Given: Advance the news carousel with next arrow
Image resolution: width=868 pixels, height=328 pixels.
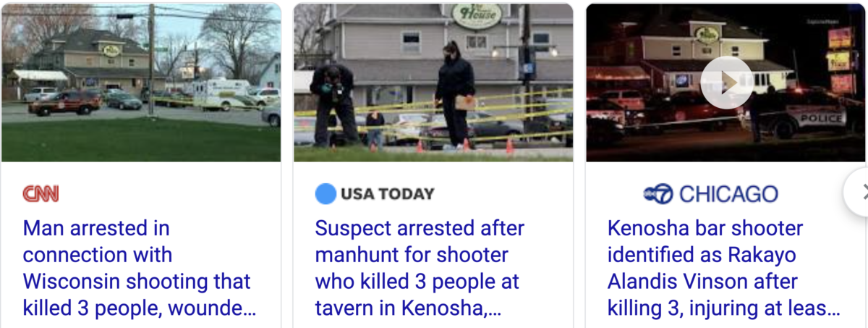Looking at the screenshot, I should (861, 192).
